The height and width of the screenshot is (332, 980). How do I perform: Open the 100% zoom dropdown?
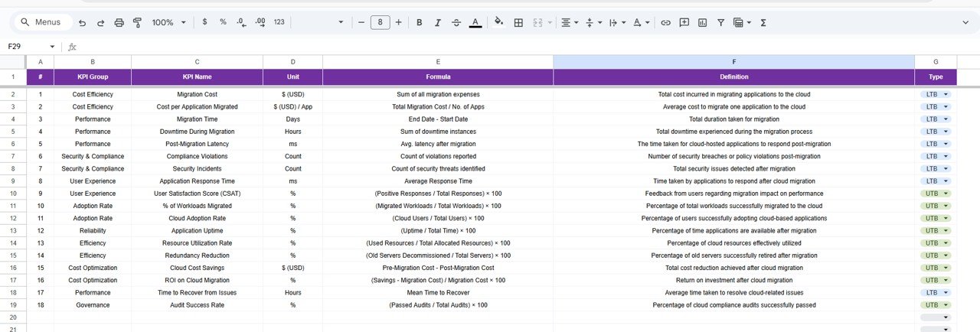pos(168,23)
